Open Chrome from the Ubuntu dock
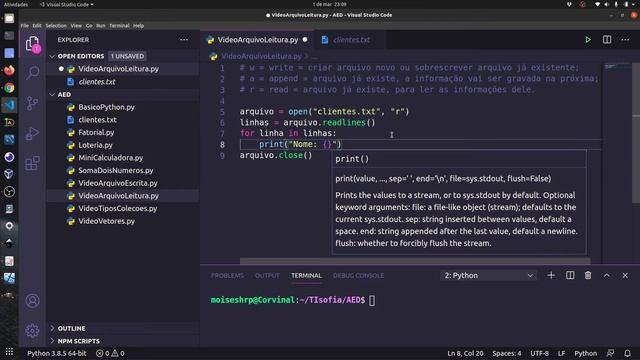Screen dimensions: 640x360 (x=9, y=88)
